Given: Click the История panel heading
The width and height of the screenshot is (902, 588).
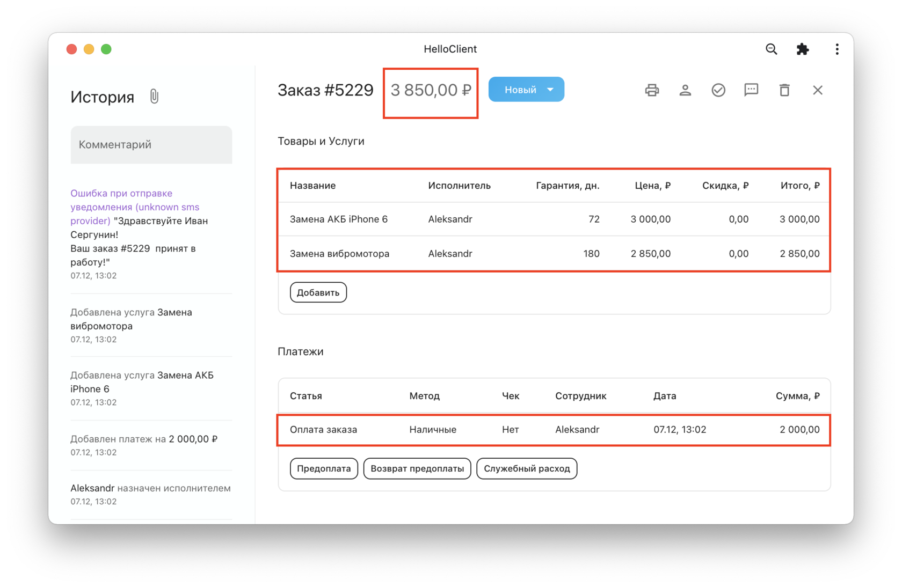Looking at the screenshot, I should pyautogui.click(x=102, y=97).
